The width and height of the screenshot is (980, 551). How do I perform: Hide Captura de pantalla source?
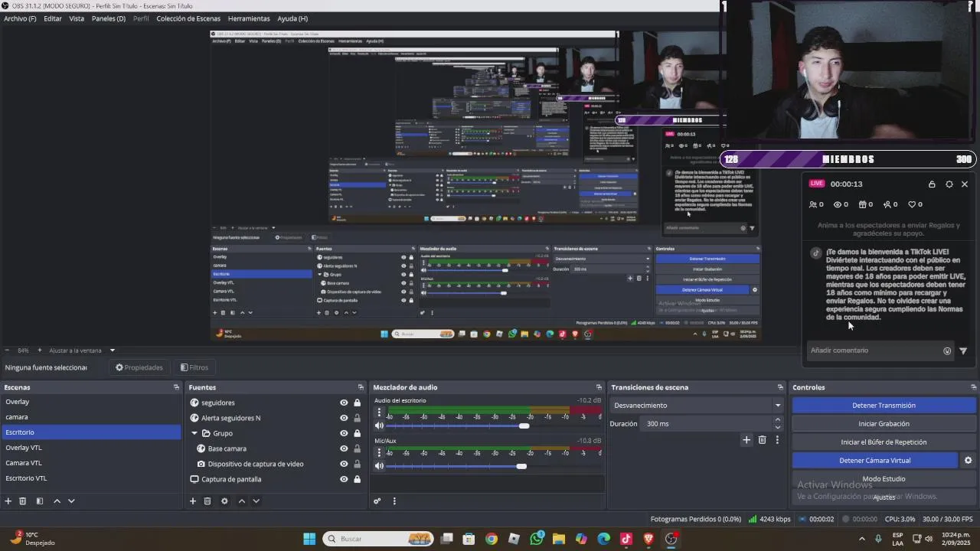[344, 479]
